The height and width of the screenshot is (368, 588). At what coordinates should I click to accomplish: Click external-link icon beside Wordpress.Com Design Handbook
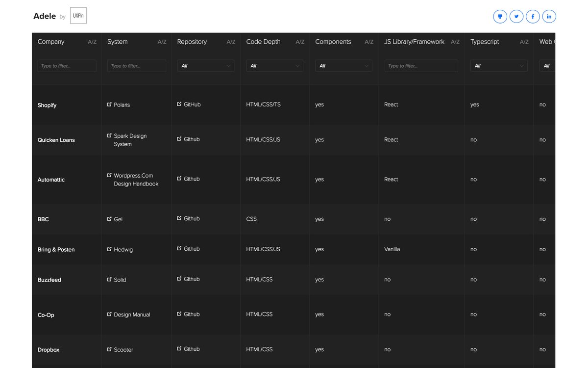point(109,175)
